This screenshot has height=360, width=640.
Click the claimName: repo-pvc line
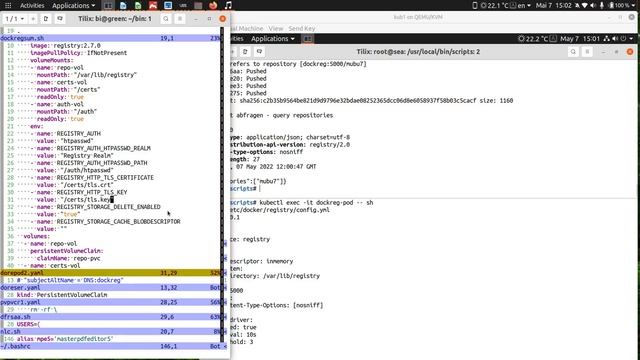point(68,258)
